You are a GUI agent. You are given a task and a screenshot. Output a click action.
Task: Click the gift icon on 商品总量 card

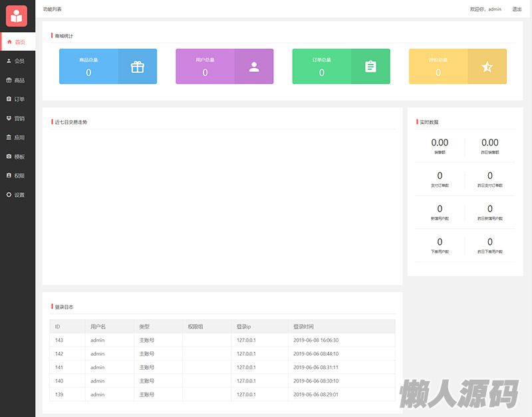[137, 67]
